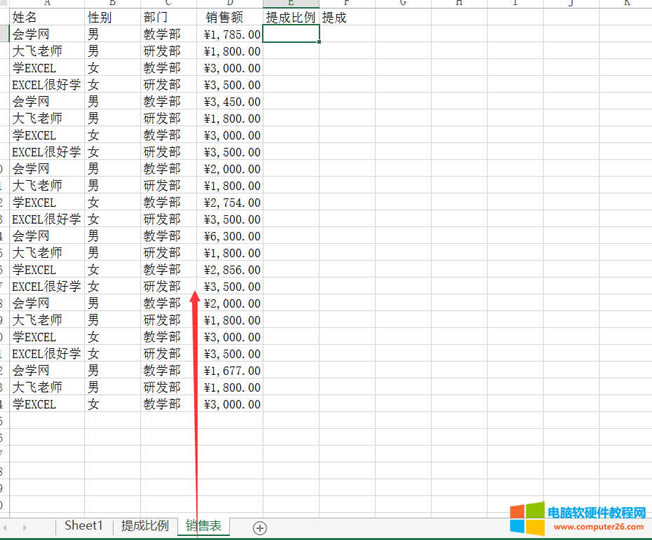Select the cell with ¥1,677.00
This screenshot has height=540, width=652.
pyautogui.click(x=230, y=371)
